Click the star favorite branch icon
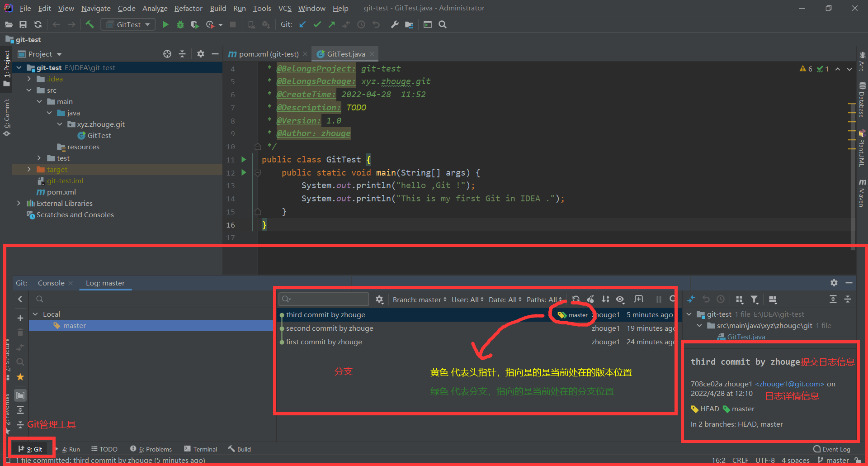868x466 pixels. coord(20,377)
